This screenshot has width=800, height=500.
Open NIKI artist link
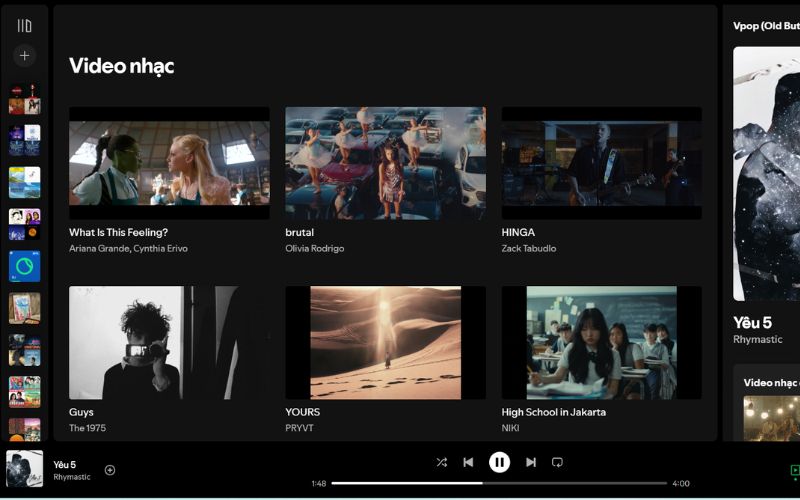coord(510,428)
